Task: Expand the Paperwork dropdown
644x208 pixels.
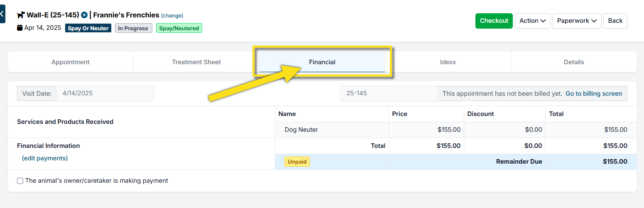Action: tap(577, 21)
